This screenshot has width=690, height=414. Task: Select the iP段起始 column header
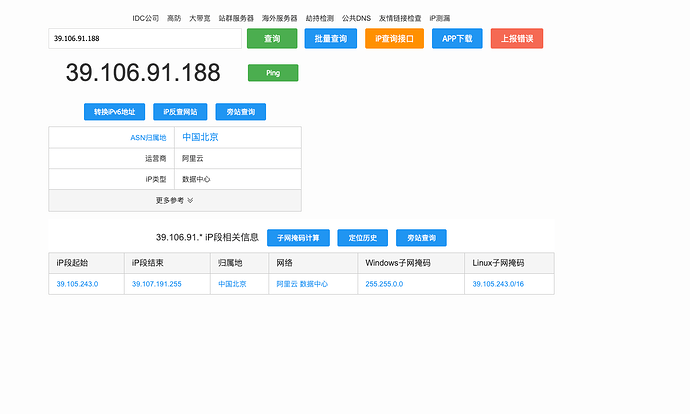point(72,263)
